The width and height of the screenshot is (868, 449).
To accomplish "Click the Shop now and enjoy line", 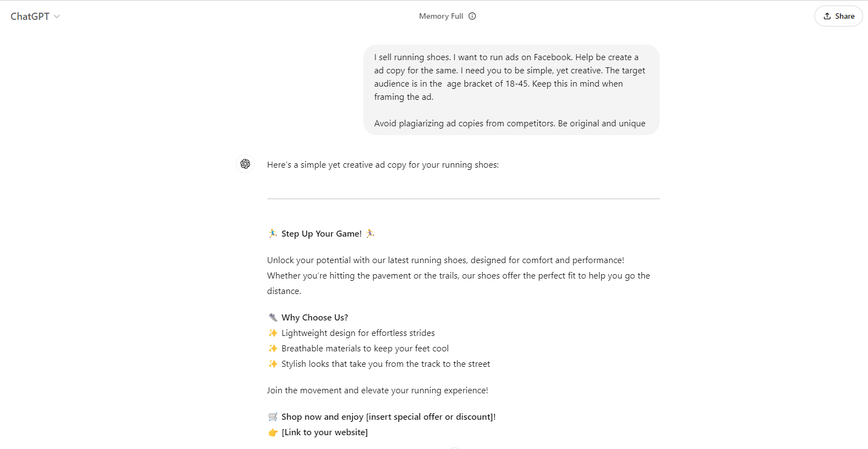I will [x=388, y=416].
